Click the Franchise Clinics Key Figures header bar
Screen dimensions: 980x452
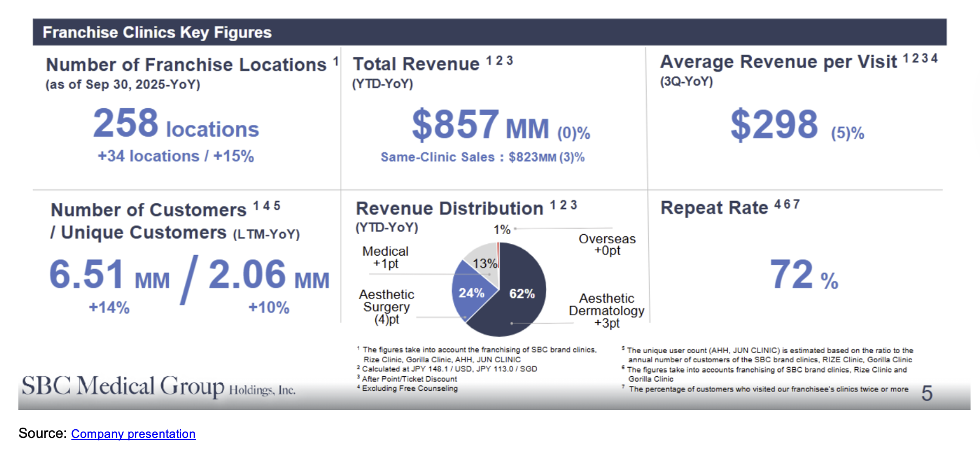click(x=489, y=32)
